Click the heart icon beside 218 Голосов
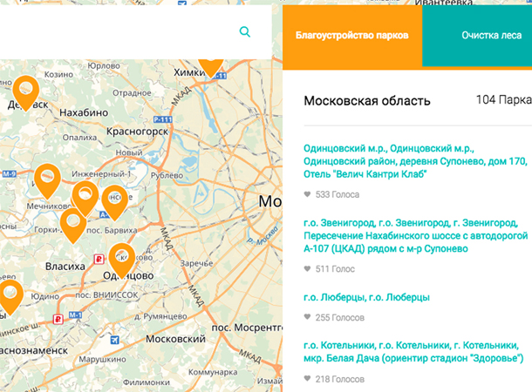 click(x=307, y=379)
